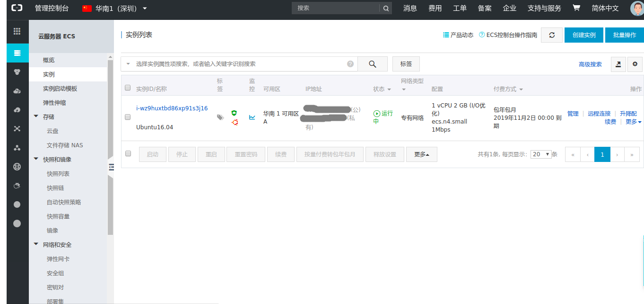Click the search magnifier button in filter bar
This screenshot has height=304, width=644.
coord(372,64)
